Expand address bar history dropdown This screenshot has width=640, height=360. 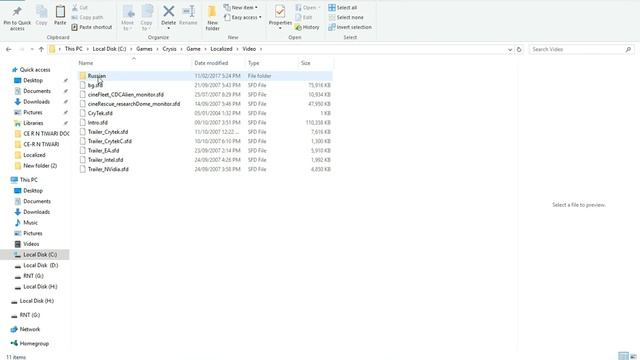click(x=509, y=49)
